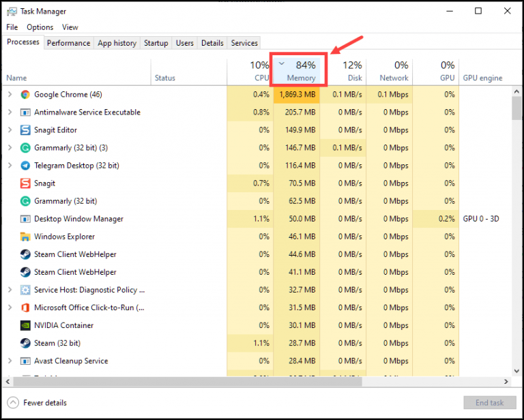The height and width of the screenshot is (420, 524).
Task: Sort by the GPU engine column
Action: point(485,72)
